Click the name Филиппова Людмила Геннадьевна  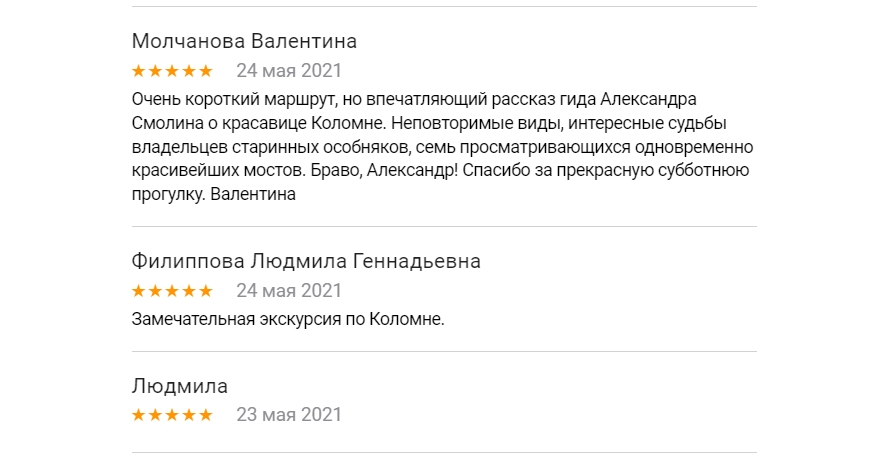[x=306, y=262]
